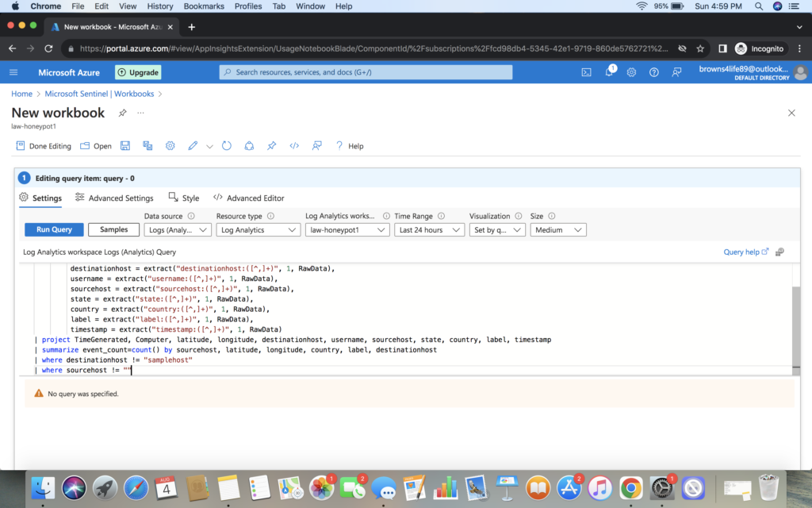812x508 pixels.
Task: Click the info icon beside Data source
Action: click(191, 216)
